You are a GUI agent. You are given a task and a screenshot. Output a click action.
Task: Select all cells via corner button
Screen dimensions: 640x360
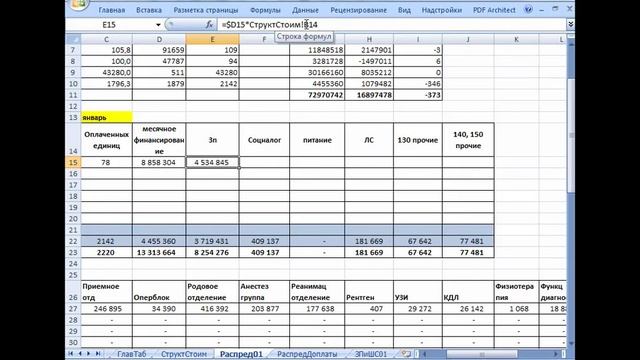[73, 40]
